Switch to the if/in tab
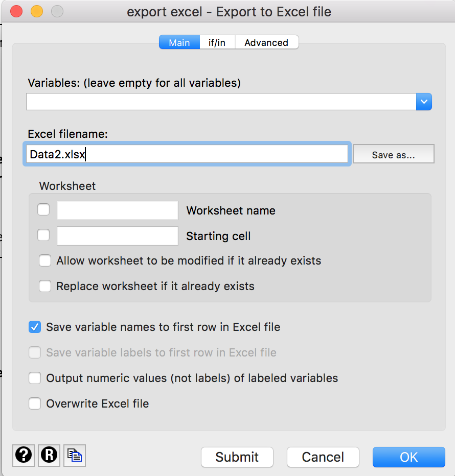The height and width of the screenshot is (476, 455). [x=217, y=42]
